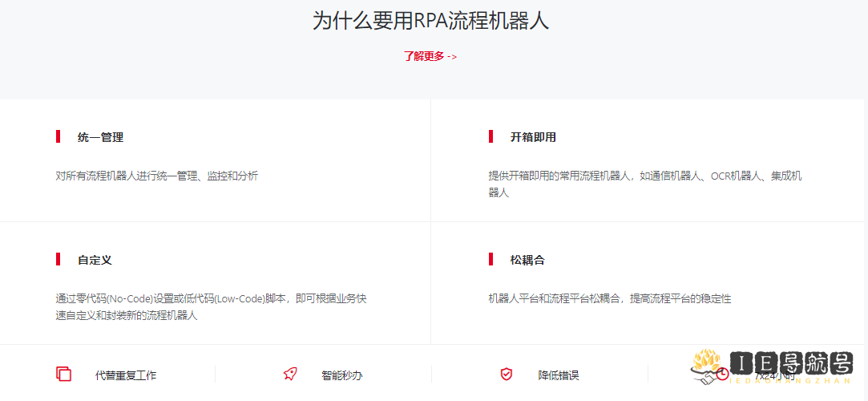Click the 降低错误 shield icon
This screenshot has height=401, width=868.
click(x=506, y=374)
